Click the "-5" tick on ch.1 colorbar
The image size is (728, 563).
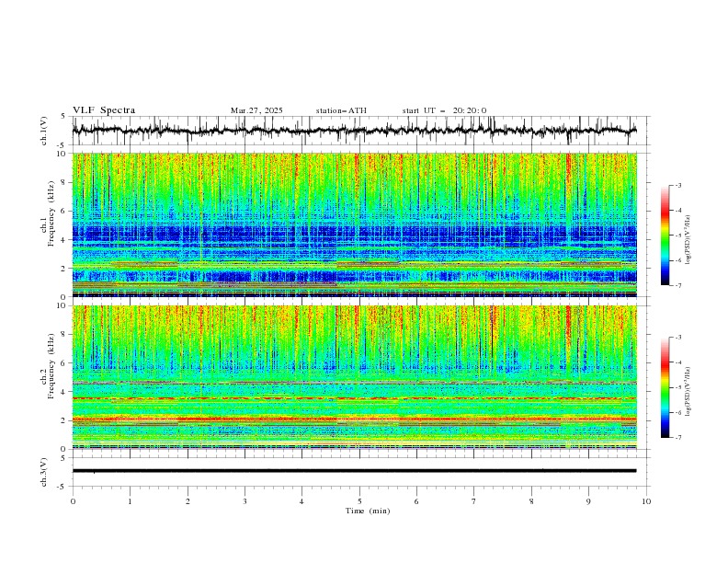click(x=678, y=236)
